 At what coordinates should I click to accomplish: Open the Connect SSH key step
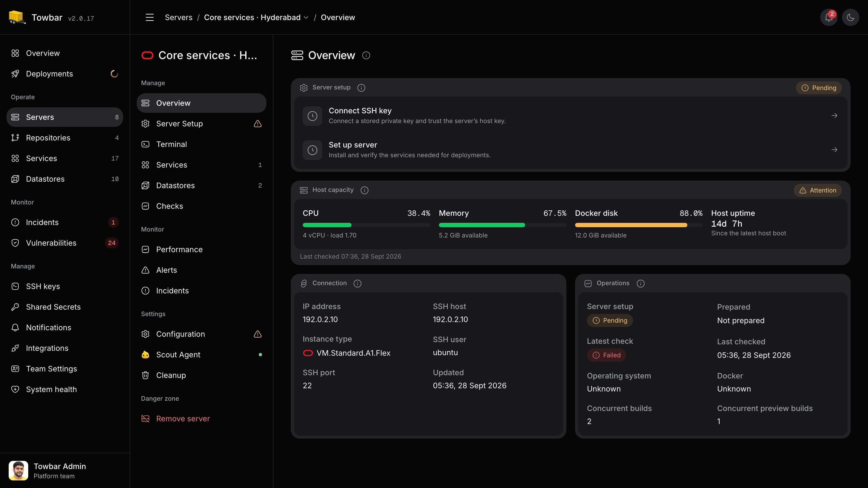(570, 115)
